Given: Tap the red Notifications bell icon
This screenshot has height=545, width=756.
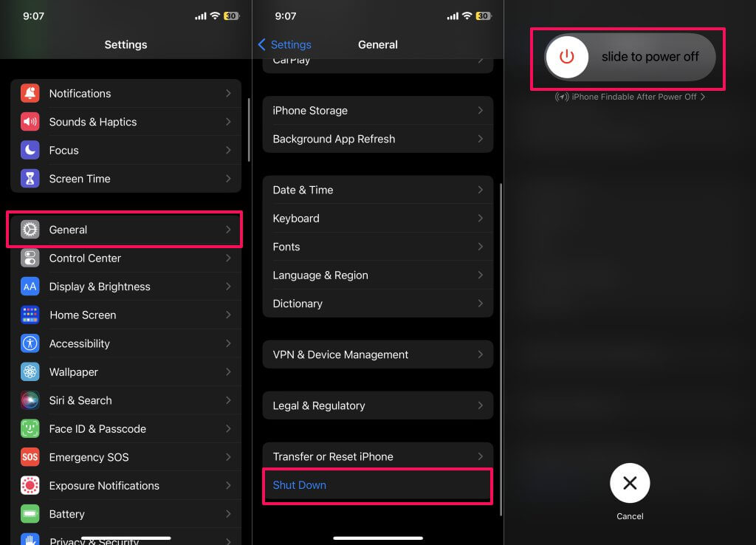Looking at the screenshot, I should point(30,94).
